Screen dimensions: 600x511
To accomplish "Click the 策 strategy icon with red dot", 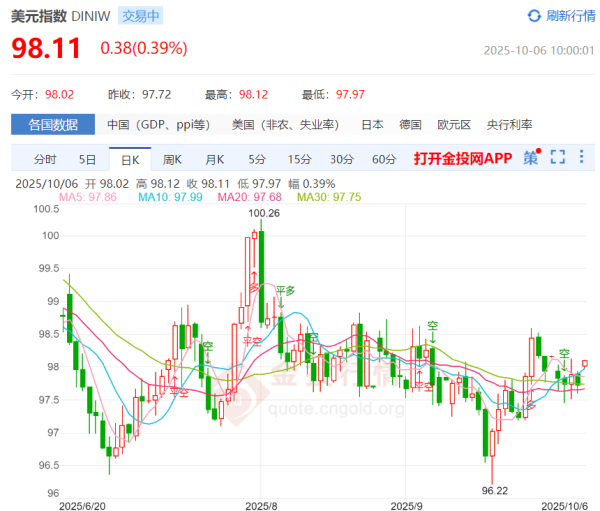I will click(x=532, y=157).
